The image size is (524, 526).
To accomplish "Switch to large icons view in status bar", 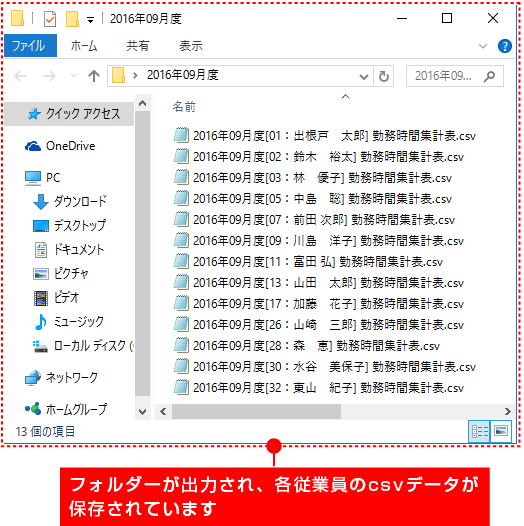I will tap(501, 431).
